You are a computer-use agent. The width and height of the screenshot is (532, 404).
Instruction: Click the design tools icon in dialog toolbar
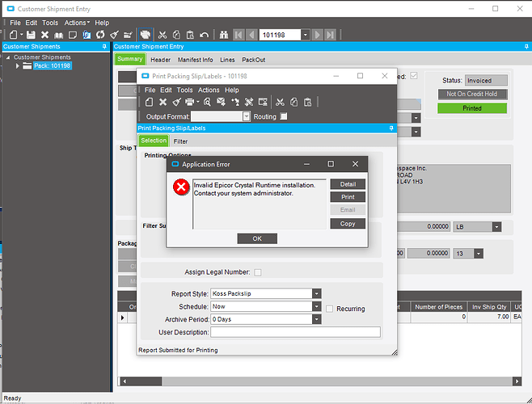coord(249,102)
